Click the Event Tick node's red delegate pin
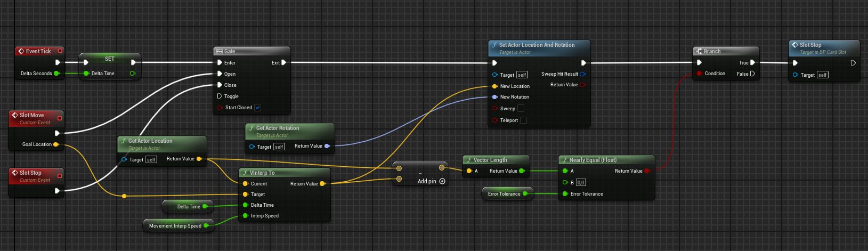 tap(60, 51)
